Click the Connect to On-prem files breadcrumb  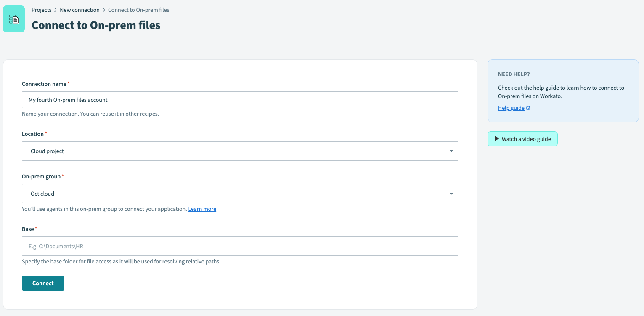pyautogui.click(x=138, y=9)
